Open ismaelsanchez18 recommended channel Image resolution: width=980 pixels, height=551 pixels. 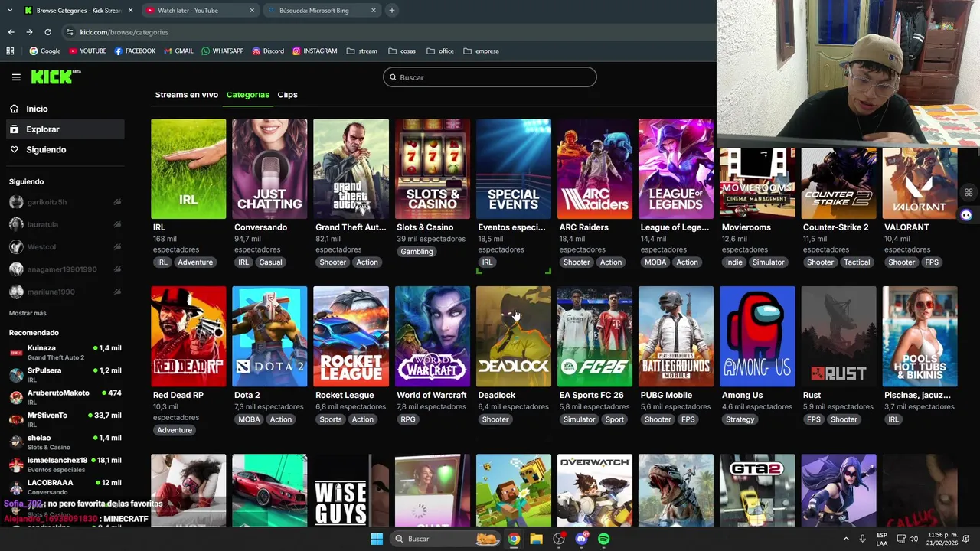tap(66, 465)
